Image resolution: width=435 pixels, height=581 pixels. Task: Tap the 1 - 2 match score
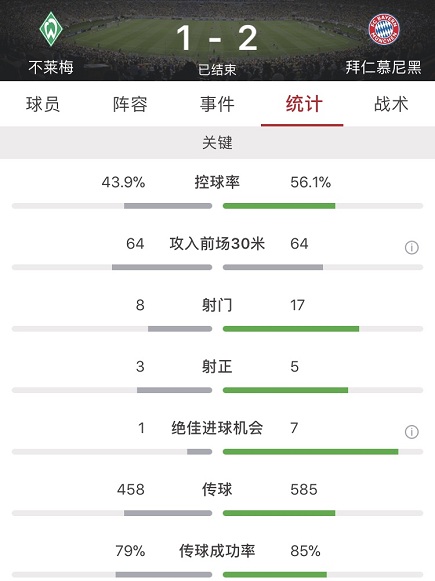pos(217,38)
